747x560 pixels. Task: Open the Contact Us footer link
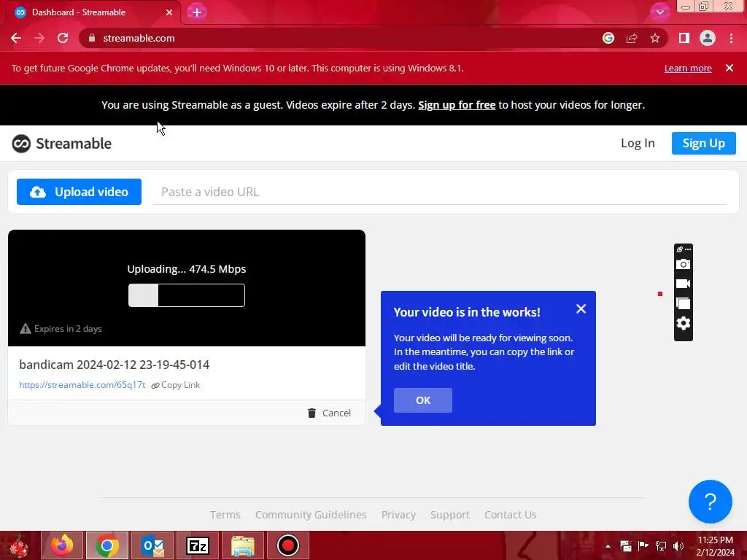(511, 515)
